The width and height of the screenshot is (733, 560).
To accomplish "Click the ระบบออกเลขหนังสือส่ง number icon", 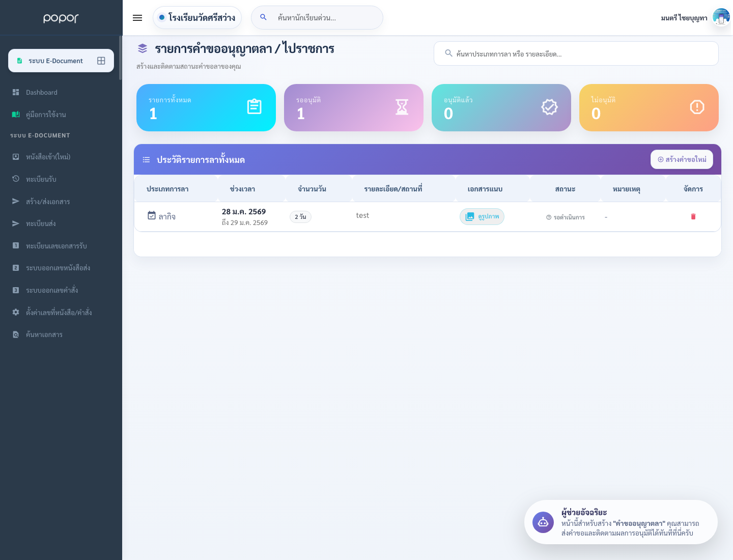I will (x=16, y=268).
